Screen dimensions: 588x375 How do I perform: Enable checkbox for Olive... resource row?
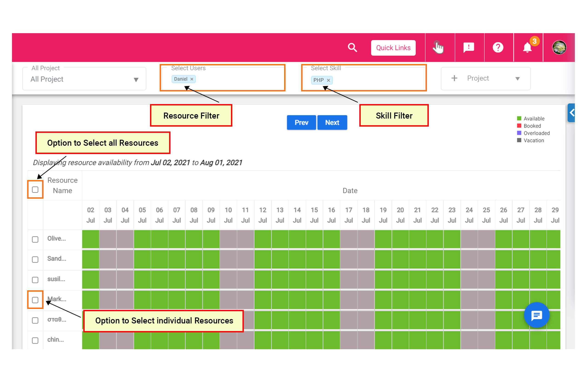(35, 239)
